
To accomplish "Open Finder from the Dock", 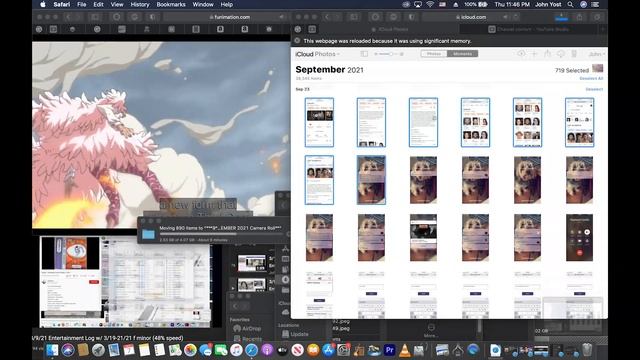I will tap(52, 350).
